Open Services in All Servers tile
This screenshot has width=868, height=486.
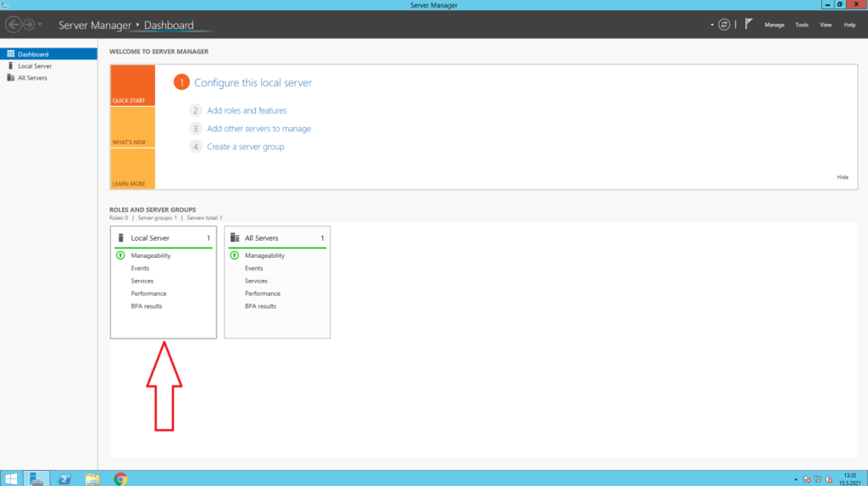pos(256,281)
